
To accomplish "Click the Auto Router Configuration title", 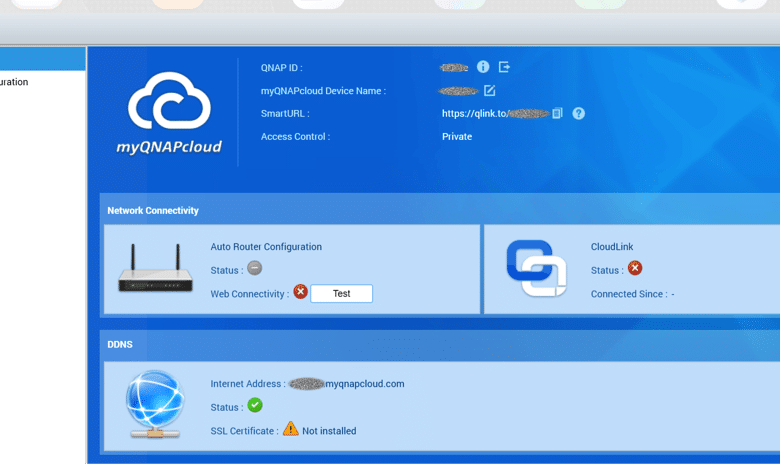I will coord(266,247).
